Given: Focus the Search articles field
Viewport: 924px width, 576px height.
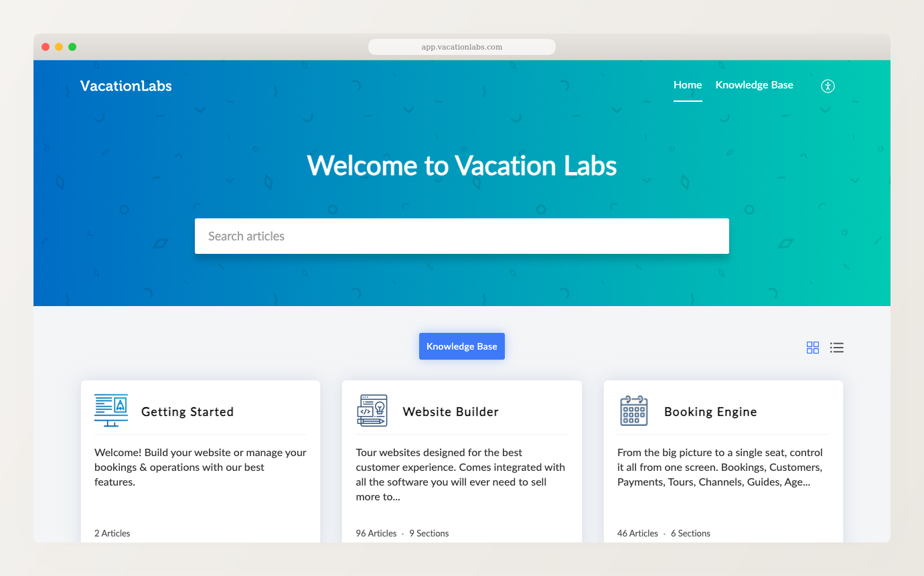Looking at the screenshot, I should coord(461,236).
